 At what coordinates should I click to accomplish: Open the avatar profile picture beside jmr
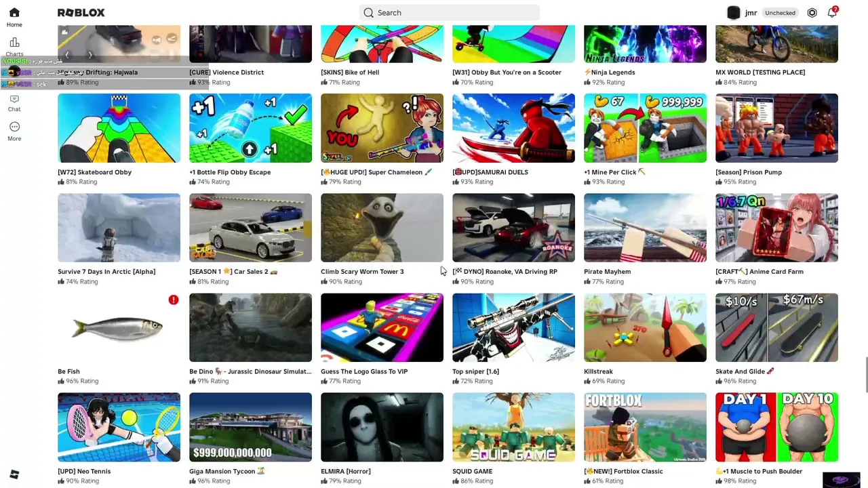tap(734, 13)
